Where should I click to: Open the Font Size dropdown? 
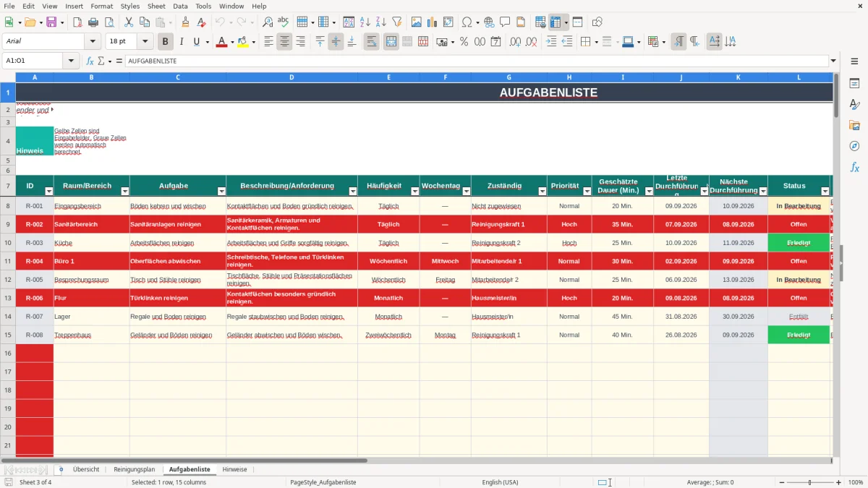(x=145, y=42)
